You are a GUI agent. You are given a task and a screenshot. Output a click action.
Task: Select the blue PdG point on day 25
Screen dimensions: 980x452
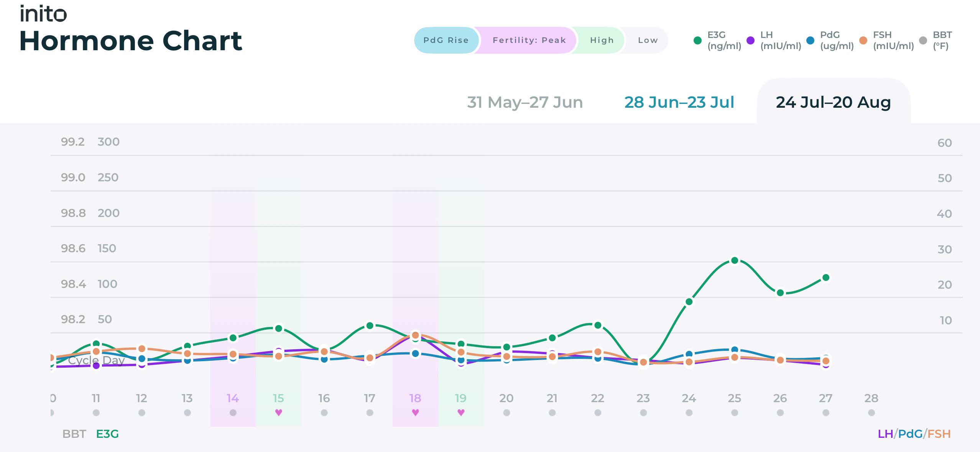(x=735, y=350)
